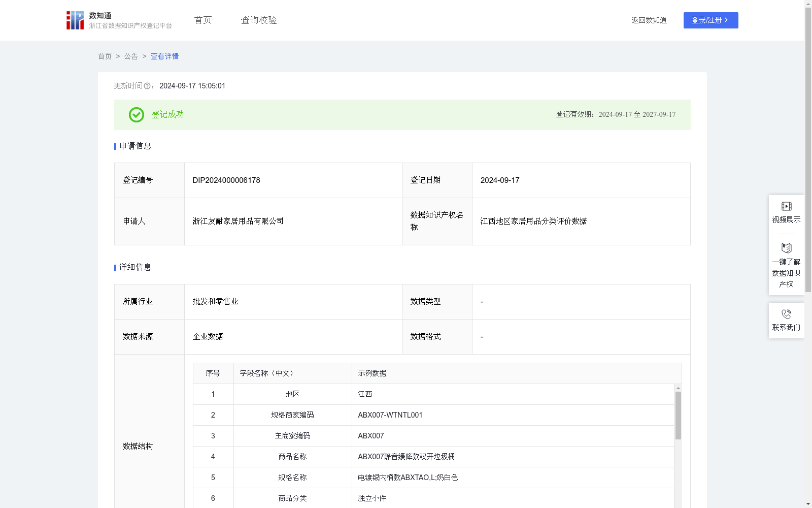Click the 独立小件 sample data cell
The width and height of the screenshot is (812, 508).
[x=513, y=498]
